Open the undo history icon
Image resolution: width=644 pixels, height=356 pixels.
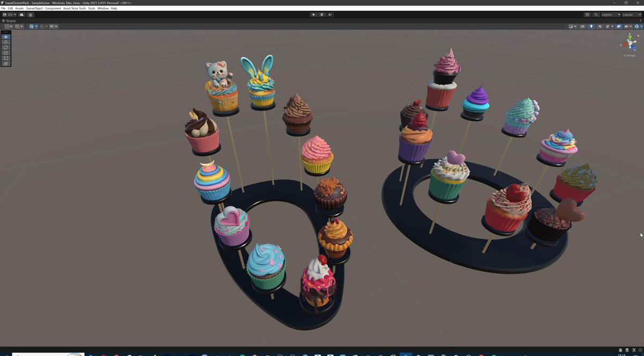[587, 14]
